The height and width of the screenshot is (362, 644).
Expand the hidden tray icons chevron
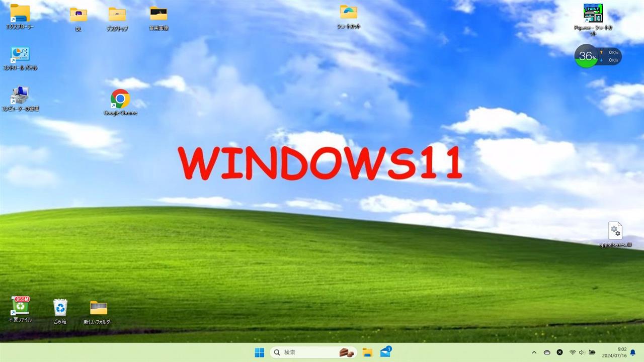pos(534,352)
